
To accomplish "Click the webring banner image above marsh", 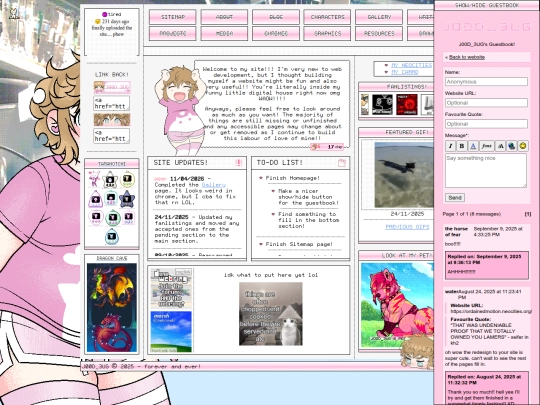I will pyautogui.click(x=172, y=288).
